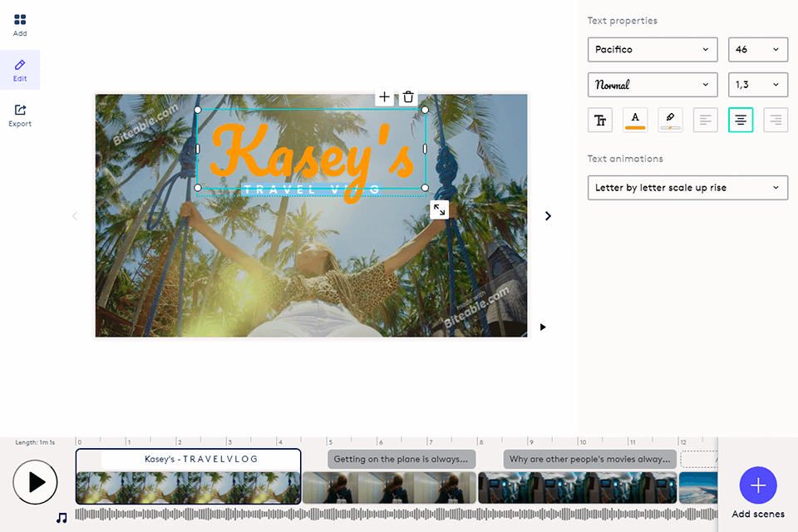Set text alignment to right
This screenshot has width=798, height=532.
click(x=776, y=121)
